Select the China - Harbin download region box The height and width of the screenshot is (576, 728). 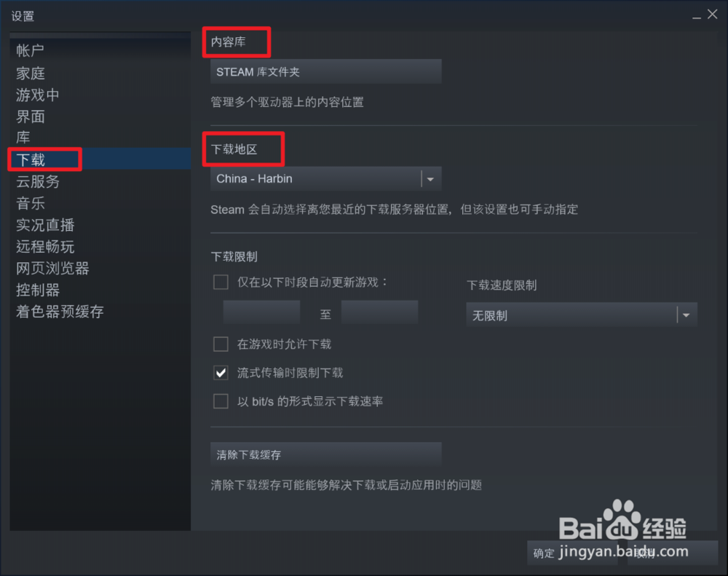(325, 179)
